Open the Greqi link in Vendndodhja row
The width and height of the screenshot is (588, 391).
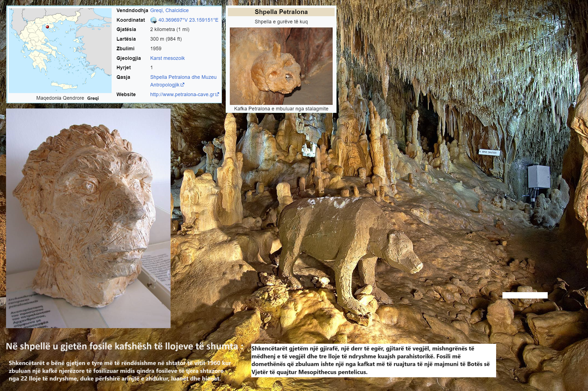[156, 10]
